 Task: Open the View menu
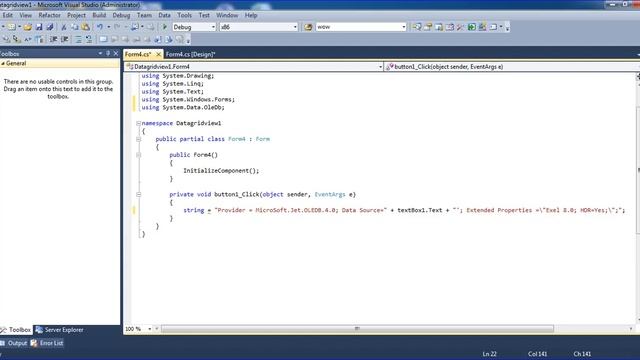(25, 15)
